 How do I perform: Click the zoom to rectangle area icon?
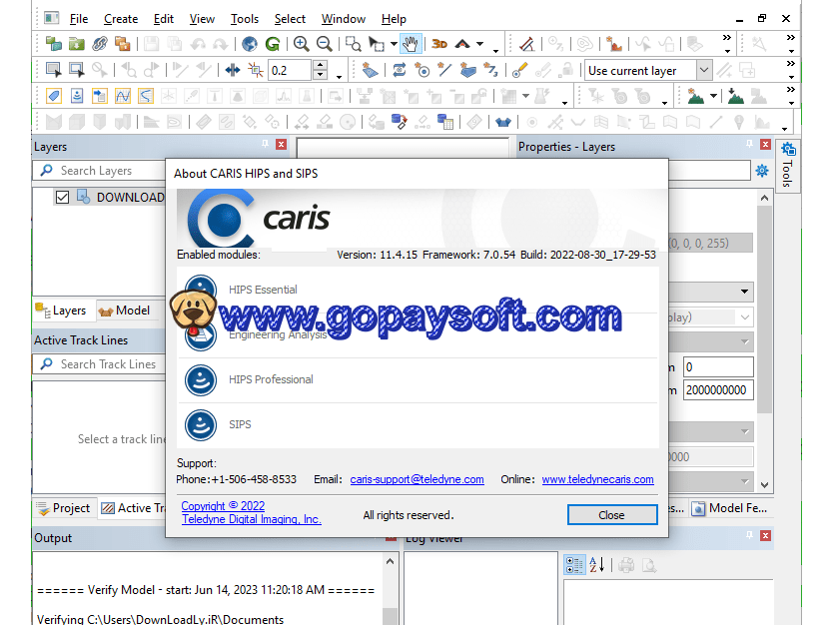(353, 44)
